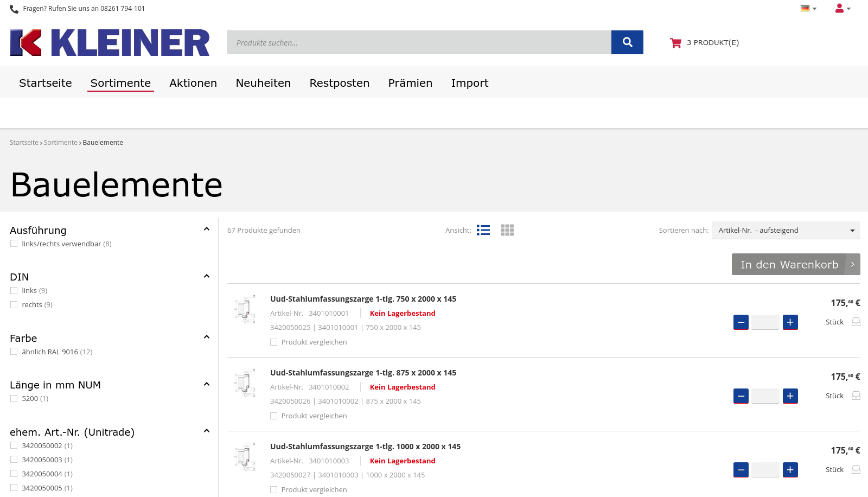Collapse the Ausführung filter section

[206, 228]
